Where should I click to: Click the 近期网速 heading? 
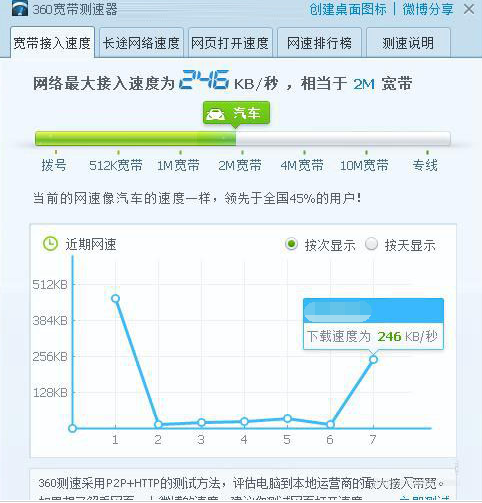coord(91,244)
